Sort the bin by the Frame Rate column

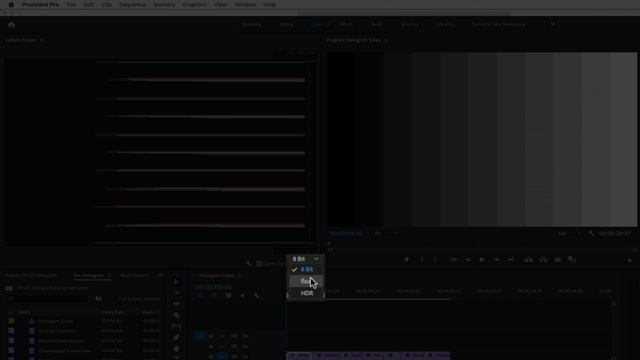pyautogui.click(x=112, y=312)
